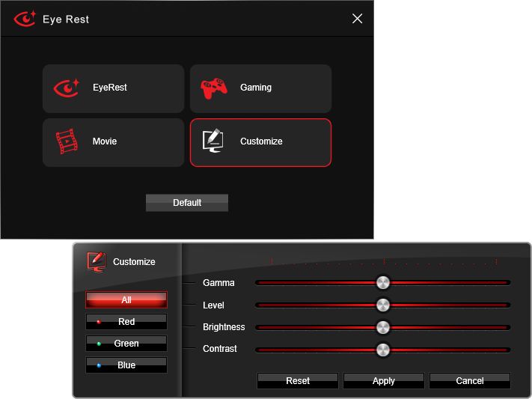
Task: Choose the Movie mode label
Action: pyautogui.click(x=105, y=141)
